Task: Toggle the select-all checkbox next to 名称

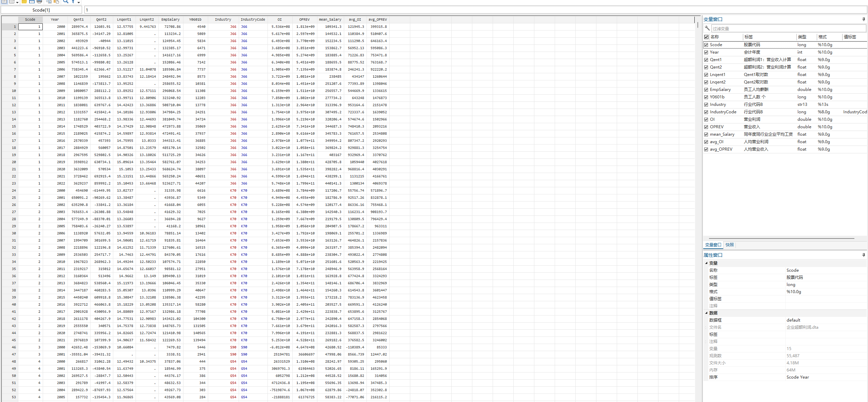Action: pos(706,37)
